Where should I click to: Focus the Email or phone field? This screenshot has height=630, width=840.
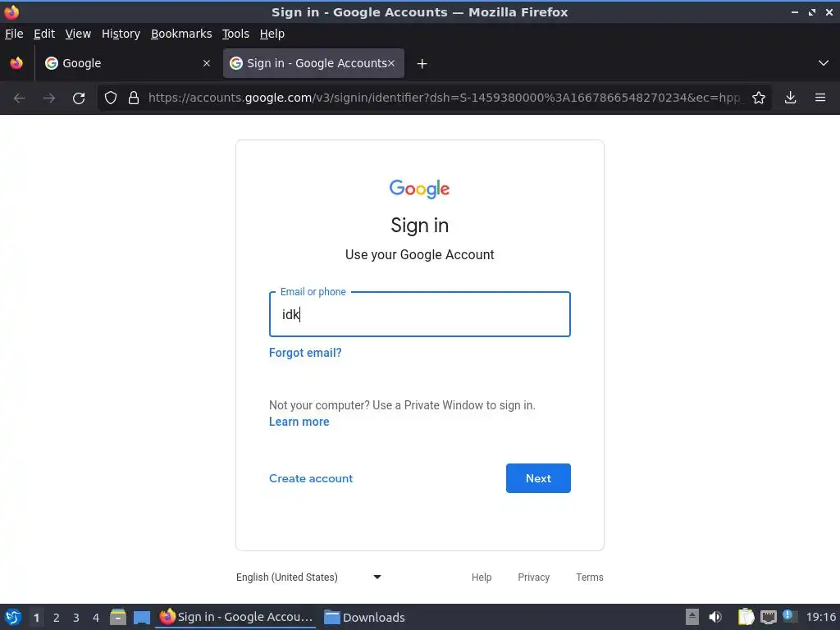click(419, 314)
